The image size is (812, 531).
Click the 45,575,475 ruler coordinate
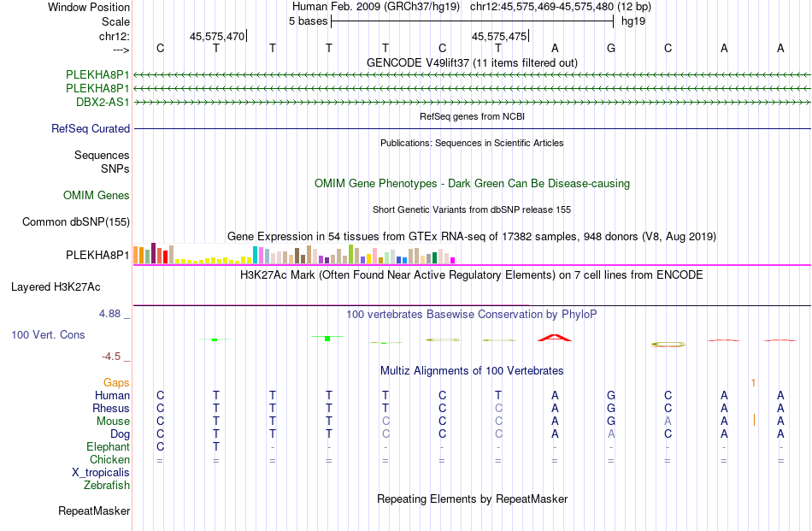(x=499, y=36)
